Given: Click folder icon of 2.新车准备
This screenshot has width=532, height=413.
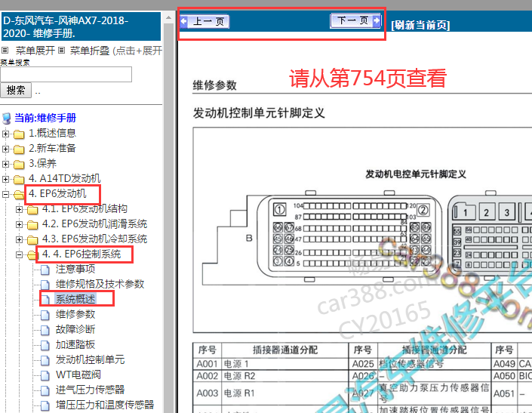Looking at the screenshot, I should (x=19, y=149).
